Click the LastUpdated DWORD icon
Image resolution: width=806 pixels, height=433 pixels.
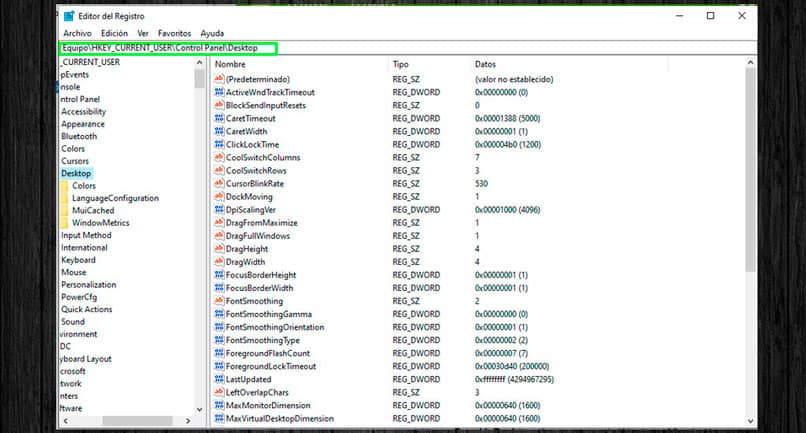pos(219,380)
